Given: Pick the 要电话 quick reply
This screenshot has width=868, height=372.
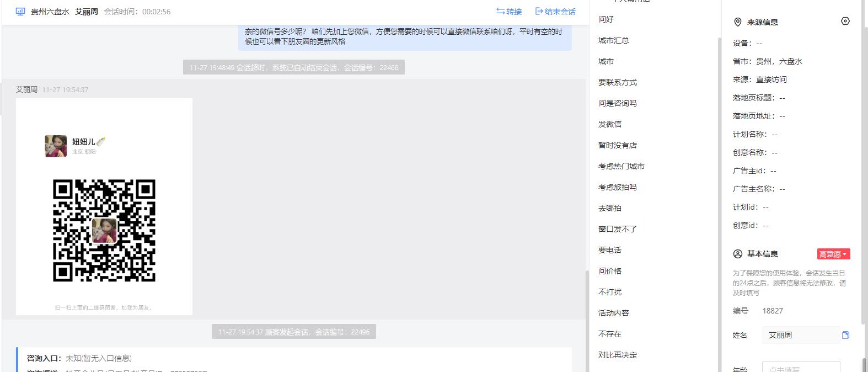Looking at the screenshot, I should pos(610,250).
